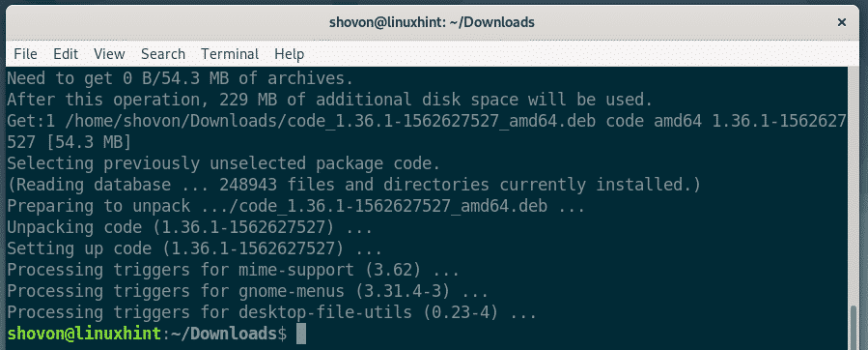Click 'Selecting previously unselected package code' line
The image size is (868, 350).
(224, 163)
